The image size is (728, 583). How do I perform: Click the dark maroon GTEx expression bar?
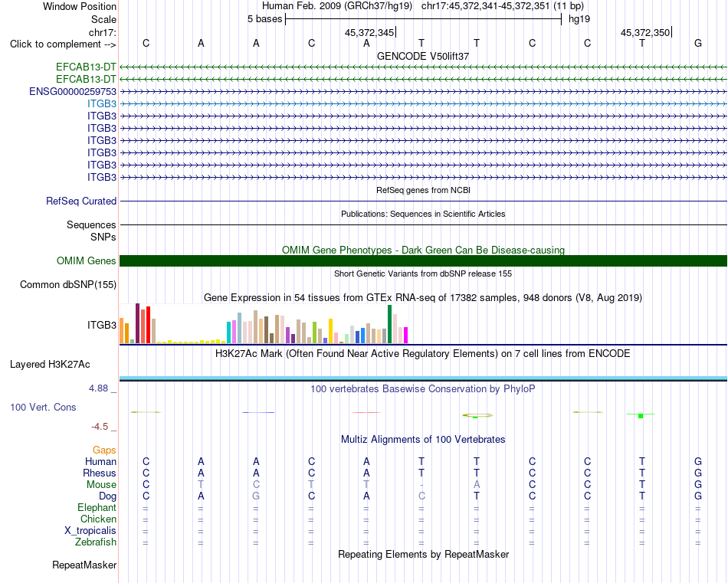[x=137, y=323]
